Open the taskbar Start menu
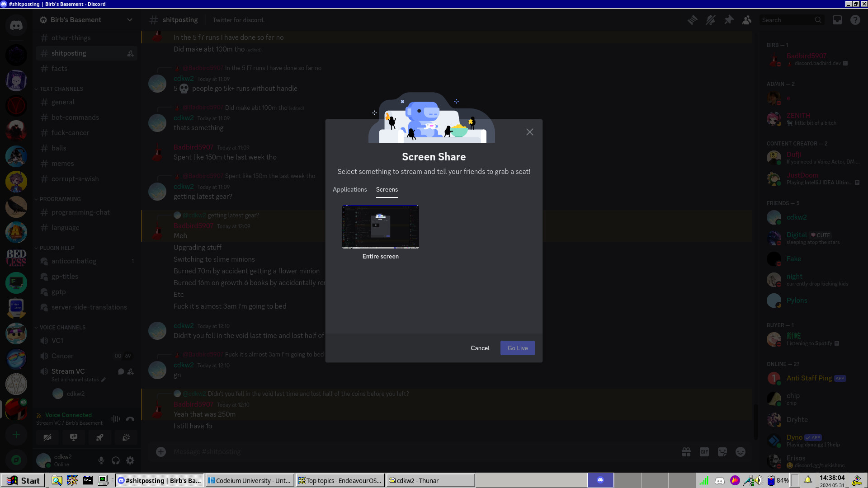 pyautogui.click(x=23, y=480)
